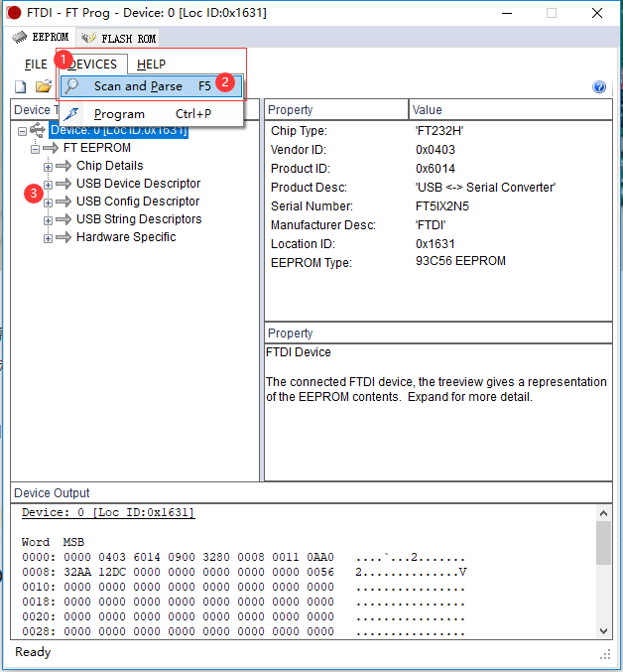Open the FILE menu
This screenshot has width=623, height=672.
(x=36, y=65)
